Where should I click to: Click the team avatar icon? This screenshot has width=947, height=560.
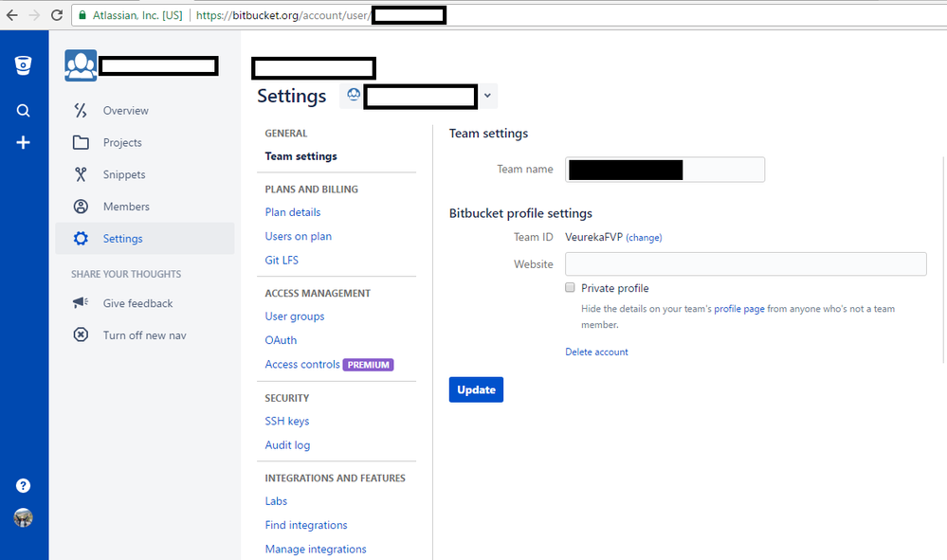click(x=81, y=65)
